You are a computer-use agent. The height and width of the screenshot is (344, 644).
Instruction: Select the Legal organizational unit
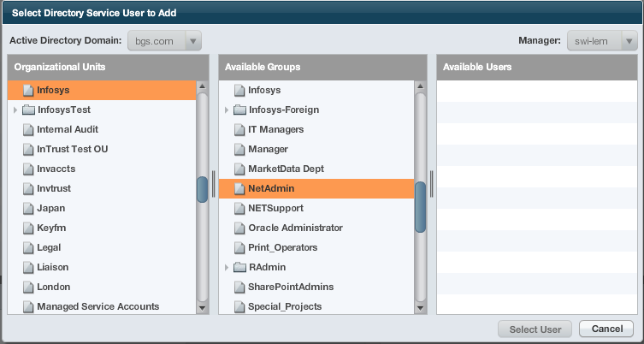[102, 248]
